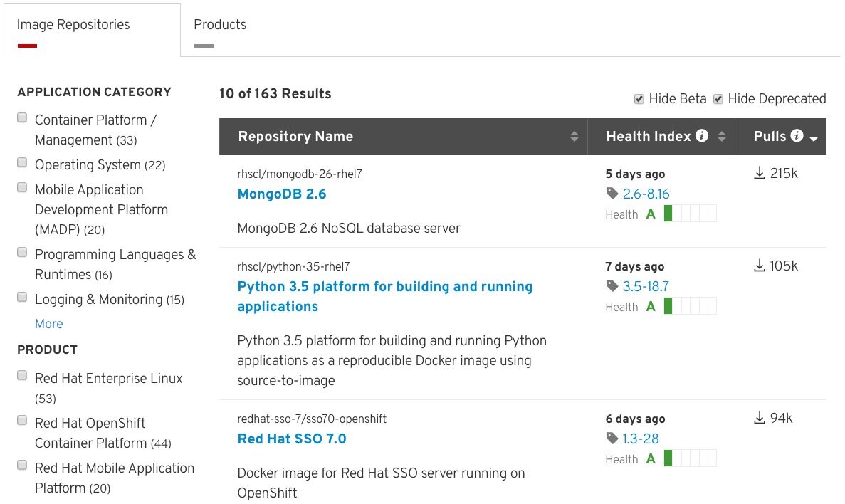Click the text rhscl/mongodb-26-rhel7

(x=300, y=174)
